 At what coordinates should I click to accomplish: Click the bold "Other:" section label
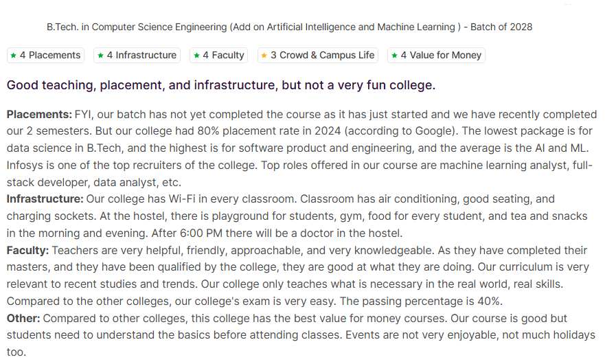[23, 319]
